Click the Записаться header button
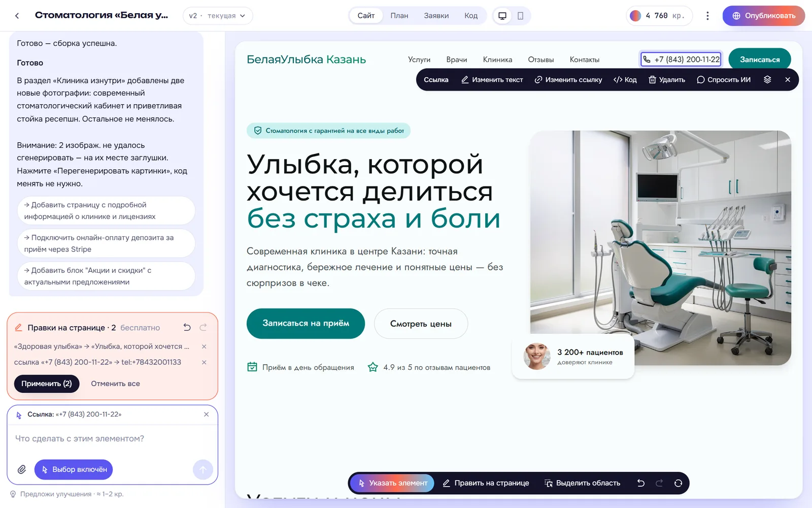812x508 pixels. point(760,59)
